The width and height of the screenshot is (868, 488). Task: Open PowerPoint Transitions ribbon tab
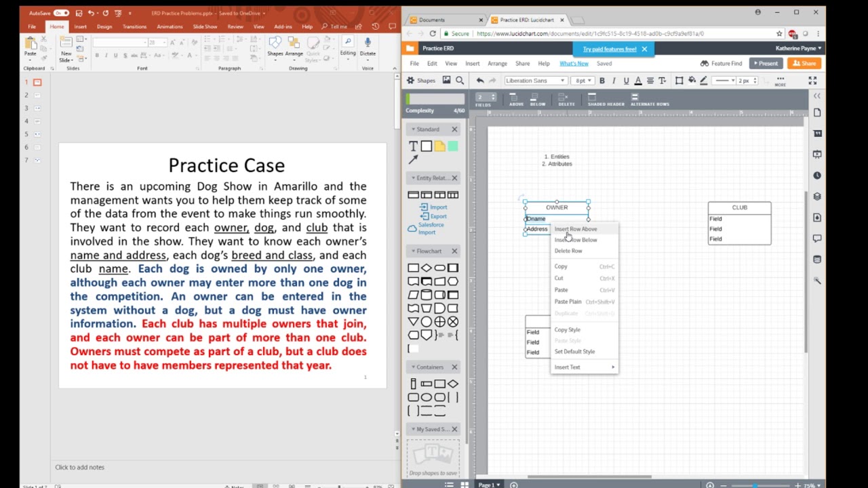pyautogui.click(x=134, y=26)
